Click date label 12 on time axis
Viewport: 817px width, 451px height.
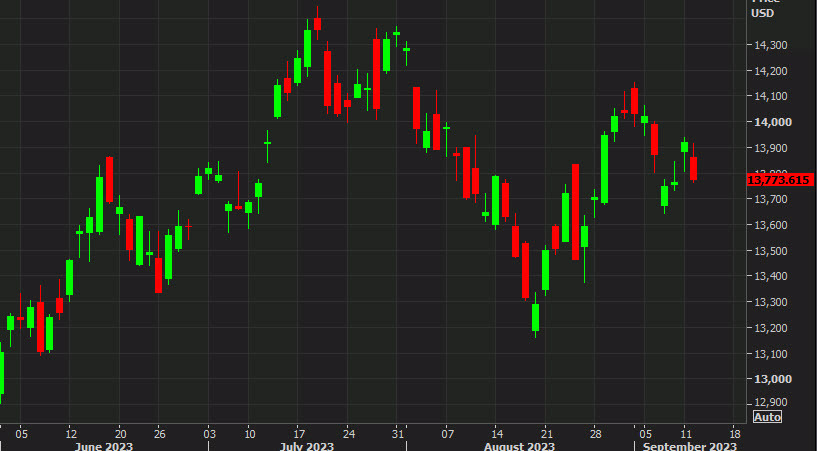[71, 434]
